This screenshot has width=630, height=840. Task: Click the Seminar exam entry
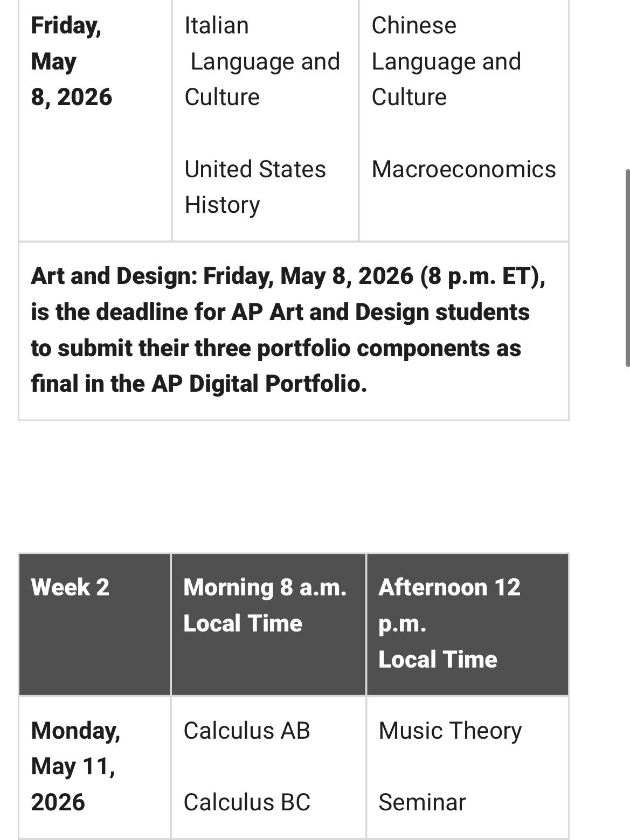[422, 802]
